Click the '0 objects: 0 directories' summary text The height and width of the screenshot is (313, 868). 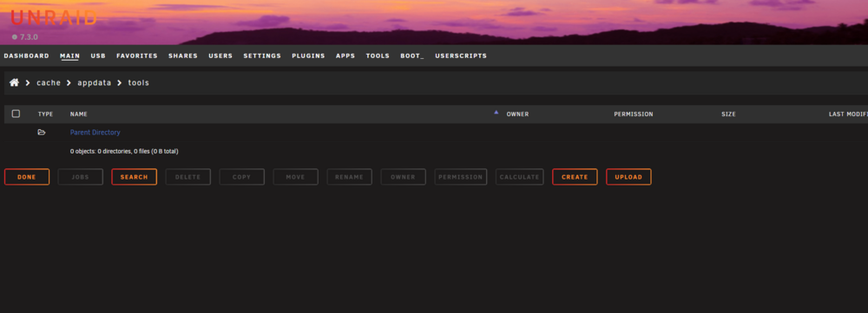pyautogui.click(x=124, y=151)
